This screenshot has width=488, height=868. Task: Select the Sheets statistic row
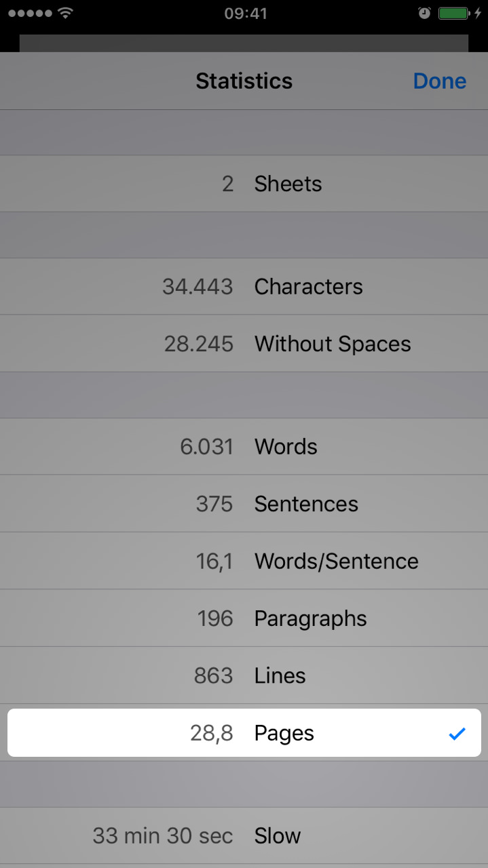click(244, 184)
